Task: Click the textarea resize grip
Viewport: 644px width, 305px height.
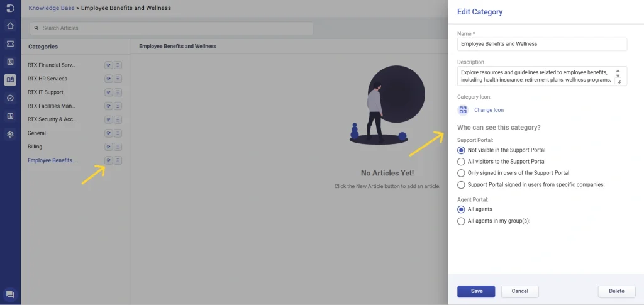Action: point(619,82)
